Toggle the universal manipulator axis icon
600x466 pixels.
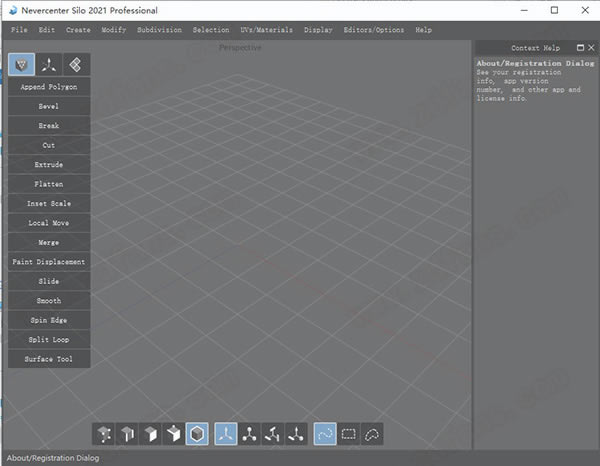click(226, 434)
